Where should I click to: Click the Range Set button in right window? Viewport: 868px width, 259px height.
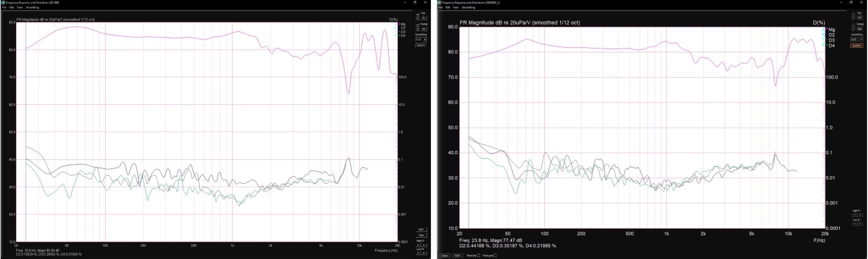tap(860, 29)
